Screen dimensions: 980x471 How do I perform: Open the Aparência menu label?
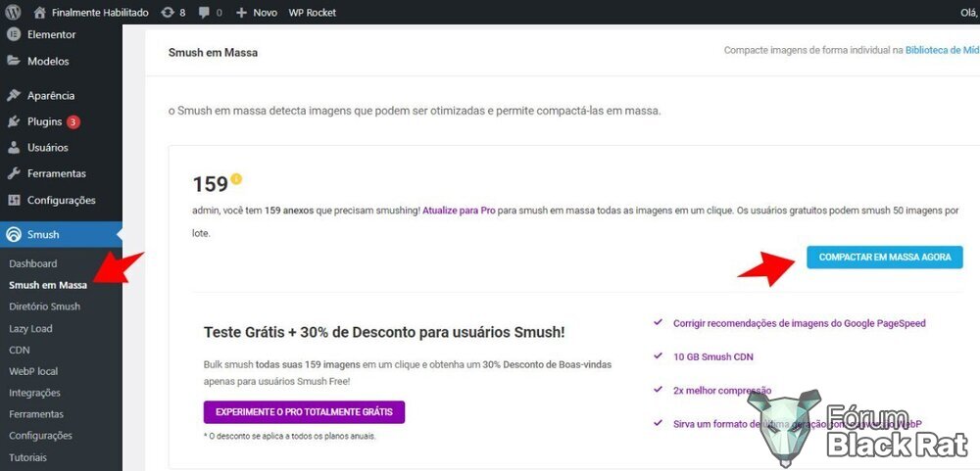point(51,96)
